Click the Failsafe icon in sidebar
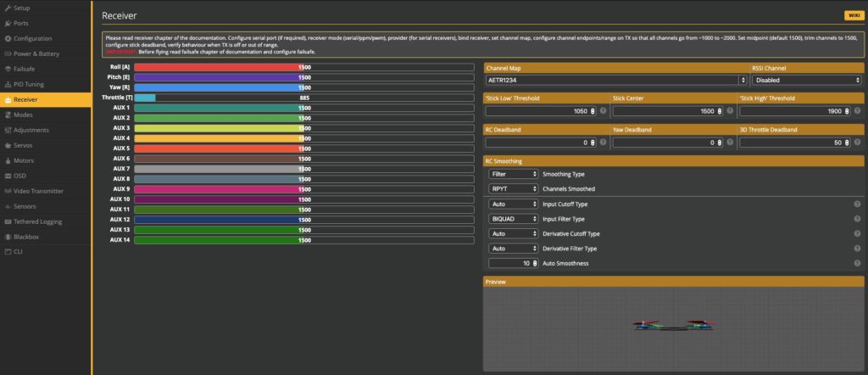868x375 pixels. [8, 69]
